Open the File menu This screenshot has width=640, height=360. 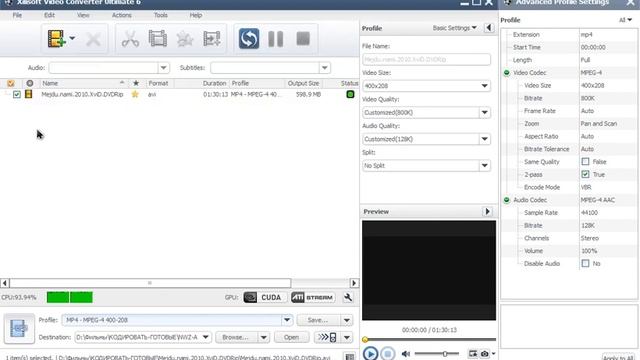click(17, 15)
